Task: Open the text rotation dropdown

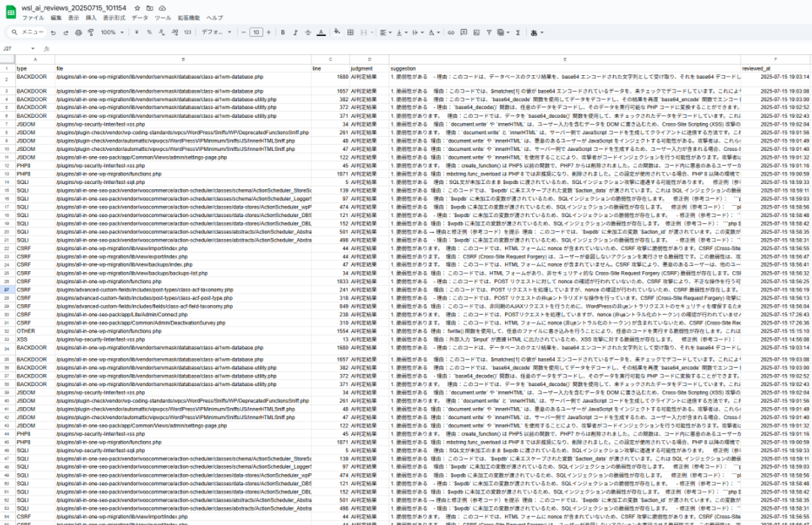Action: tap(434, 32)
